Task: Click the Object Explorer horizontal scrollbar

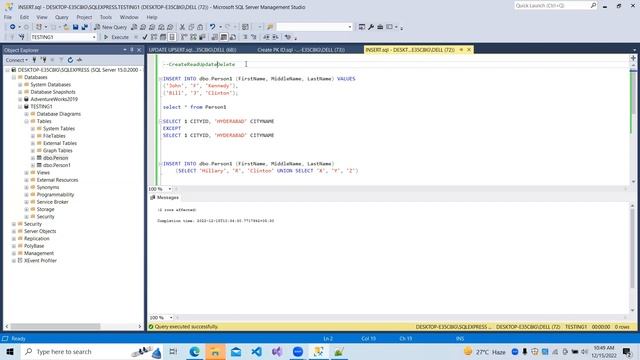Action: coord(55,327)
